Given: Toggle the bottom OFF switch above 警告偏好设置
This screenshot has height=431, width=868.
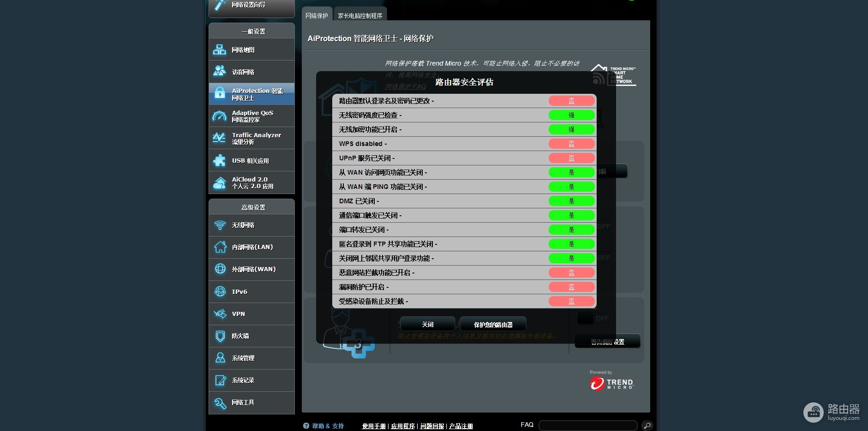Looking at the screenshot, I should point(593,318).
